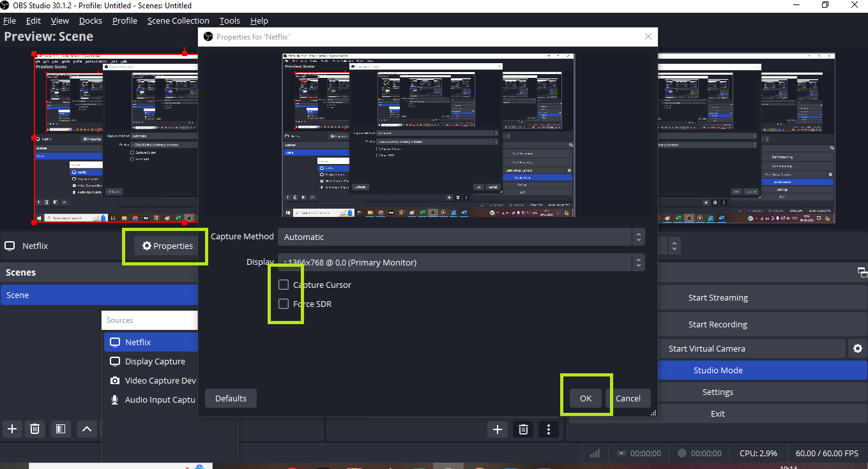Click the preview thumbnail inside Properties dialog
868x469 pixels.
point(428,135)
